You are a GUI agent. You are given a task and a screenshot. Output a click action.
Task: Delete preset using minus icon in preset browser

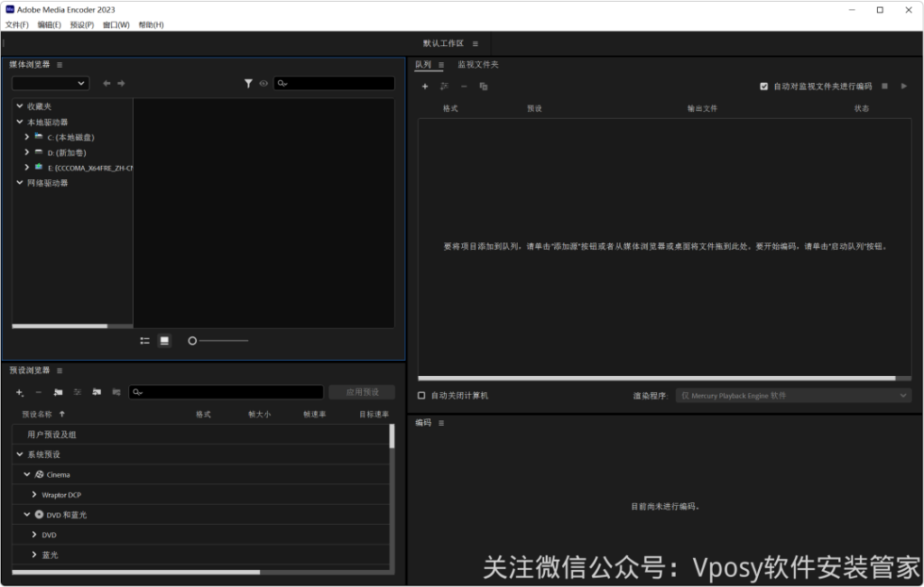[39, 393]
